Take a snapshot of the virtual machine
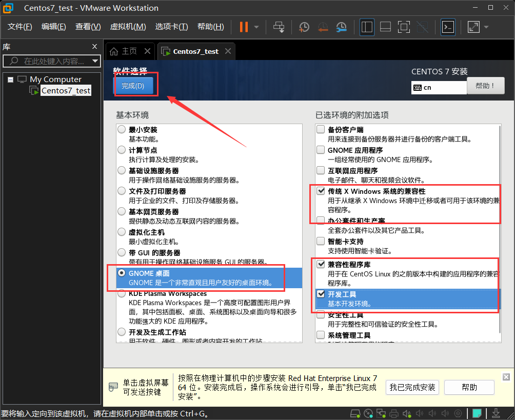 [x=304, y=27]
